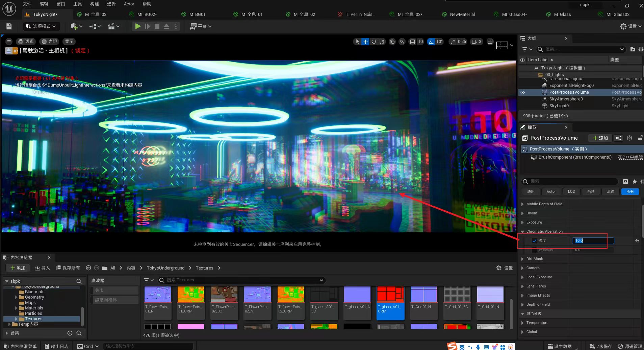
Task: Click the Stop simulation button
Action: coord(157,26)
